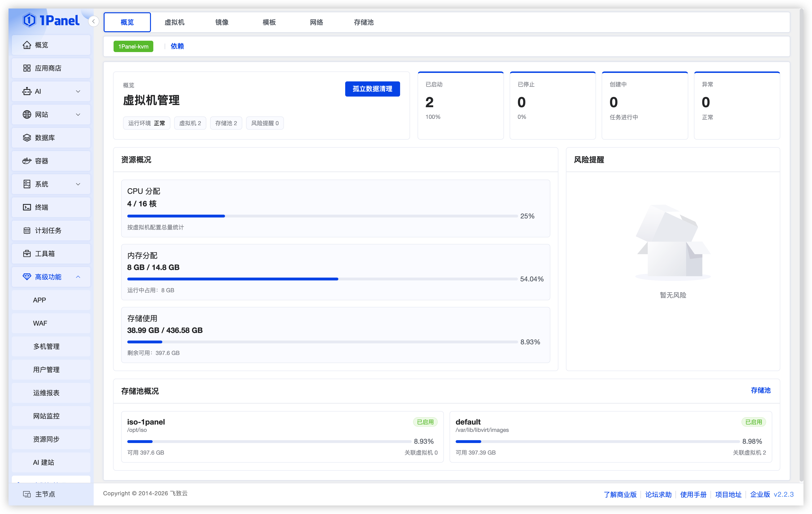Open 多机管理 in the sidebar

click(51, 346)
